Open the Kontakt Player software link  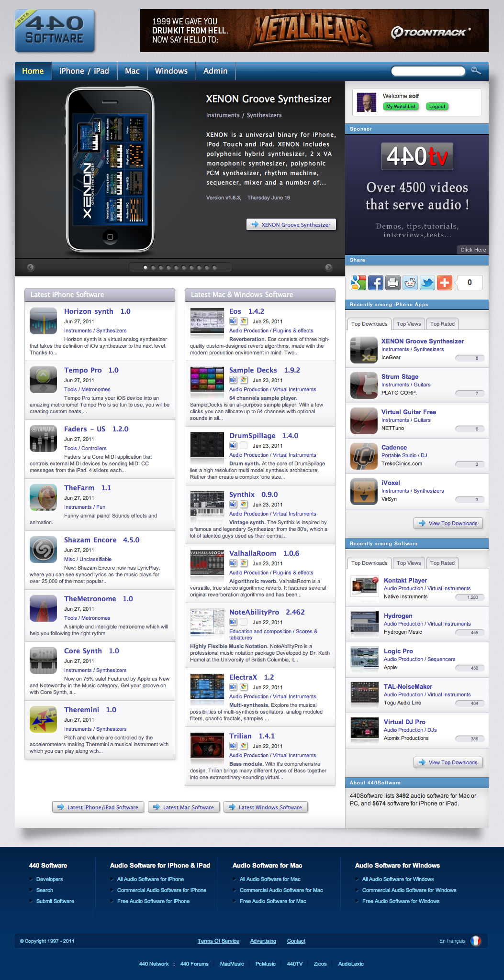405,580
